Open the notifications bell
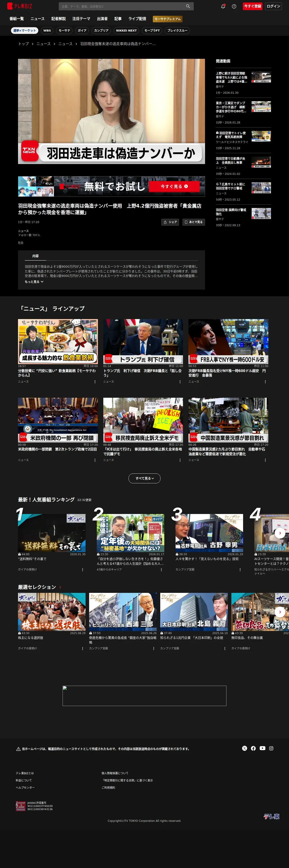289x868 pixels. click(x=223, y=6)
